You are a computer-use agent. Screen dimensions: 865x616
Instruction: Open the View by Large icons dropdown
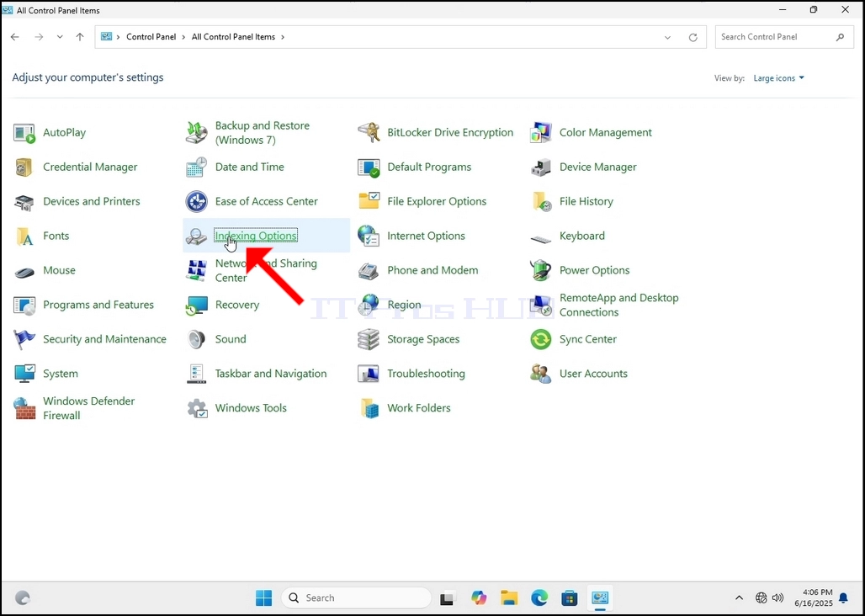click(x=779, y=78)
